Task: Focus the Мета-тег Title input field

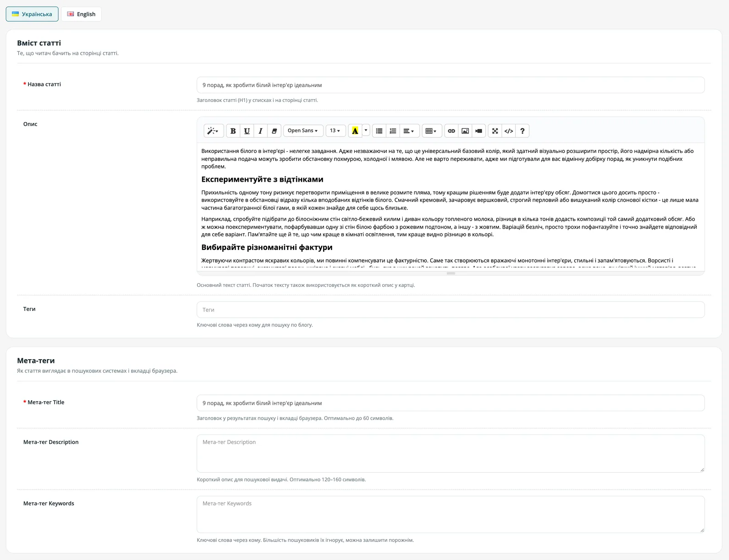Action: [x=451, y=403]
